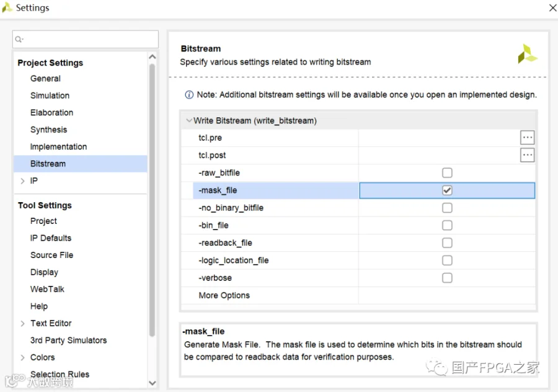Collapse the Write Bitstream section

(x=189, y=120)
